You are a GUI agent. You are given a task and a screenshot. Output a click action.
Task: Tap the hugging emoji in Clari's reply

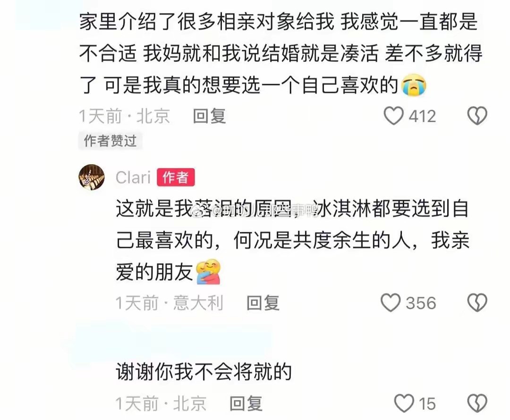(x=209, y=272)
